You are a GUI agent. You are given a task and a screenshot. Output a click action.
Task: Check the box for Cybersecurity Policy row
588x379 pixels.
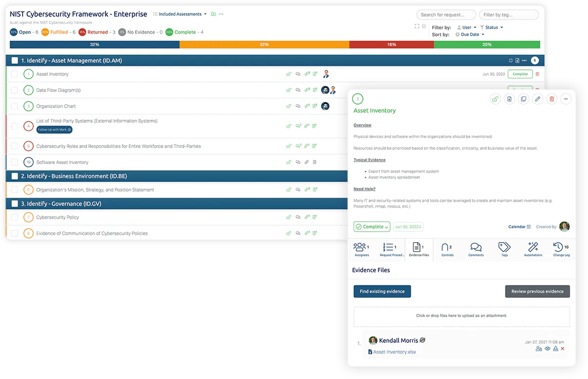[x=14, y=217]
